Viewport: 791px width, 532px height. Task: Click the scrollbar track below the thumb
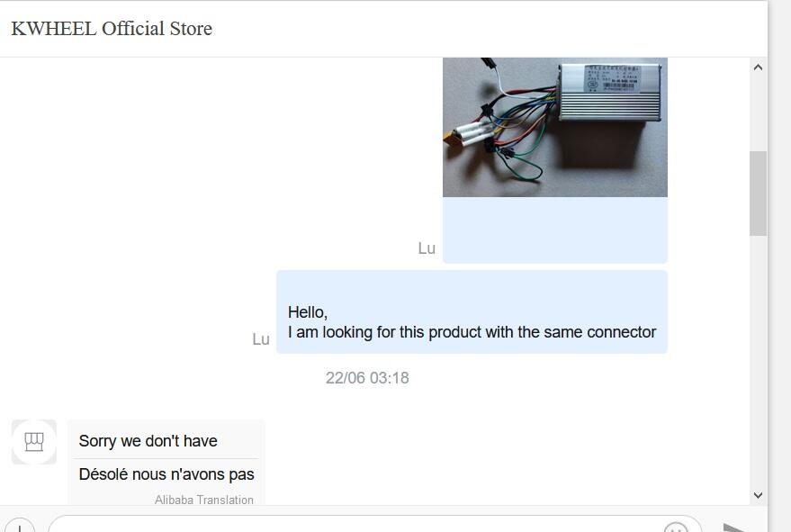click(x=758, y=361)
